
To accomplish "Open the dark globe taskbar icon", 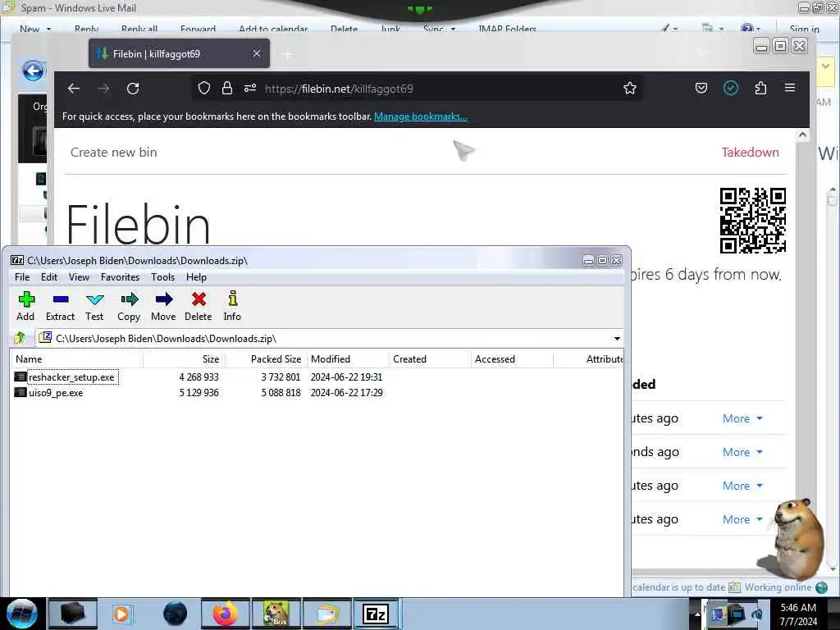I will tap(176, 614).
